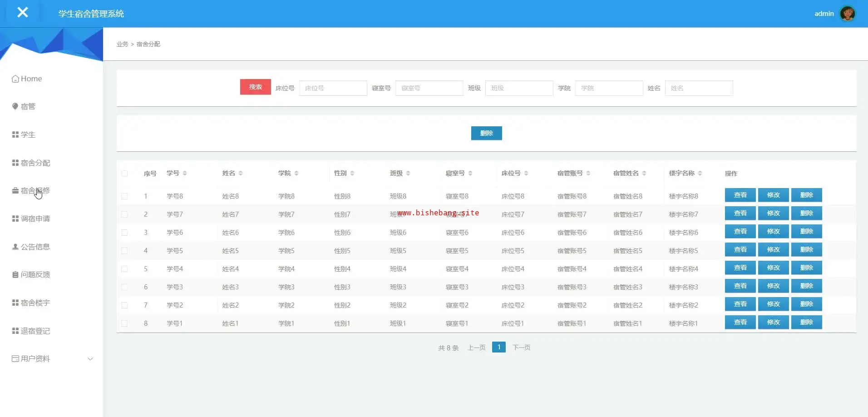
Task: Toggle the select-all checkbox in table header
Action: pos(124,174)
